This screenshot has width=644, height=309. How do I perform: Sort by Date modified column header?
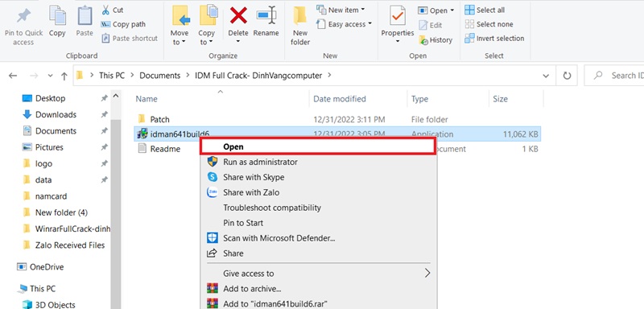pos(339,99)
